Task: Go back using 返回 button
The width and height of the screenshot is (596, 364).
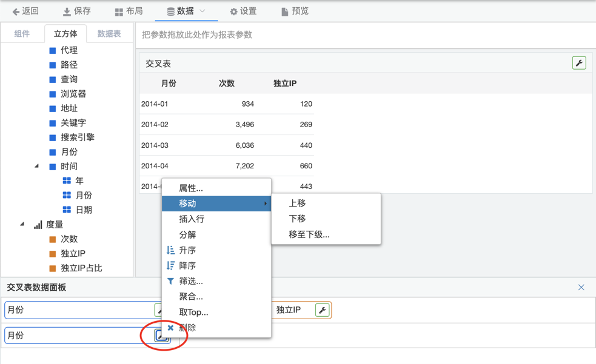Action: (25, 11)
